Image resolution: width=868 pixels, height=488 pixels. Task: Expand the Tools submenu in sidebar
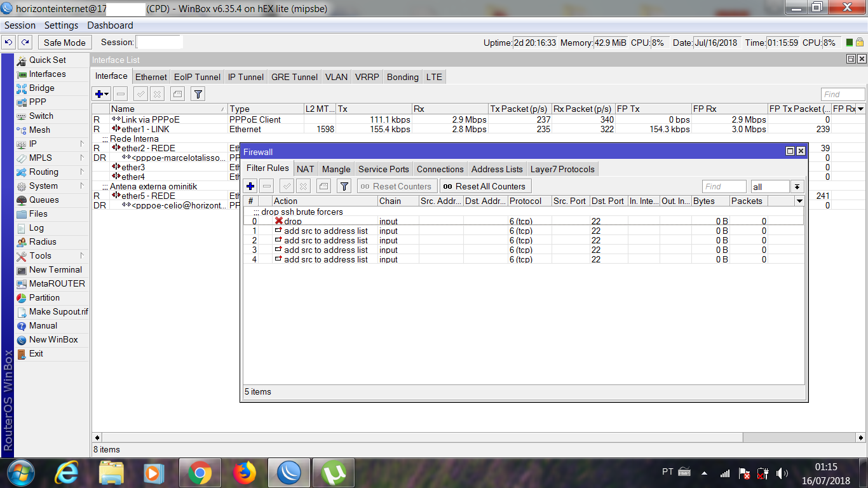point(82,255)
